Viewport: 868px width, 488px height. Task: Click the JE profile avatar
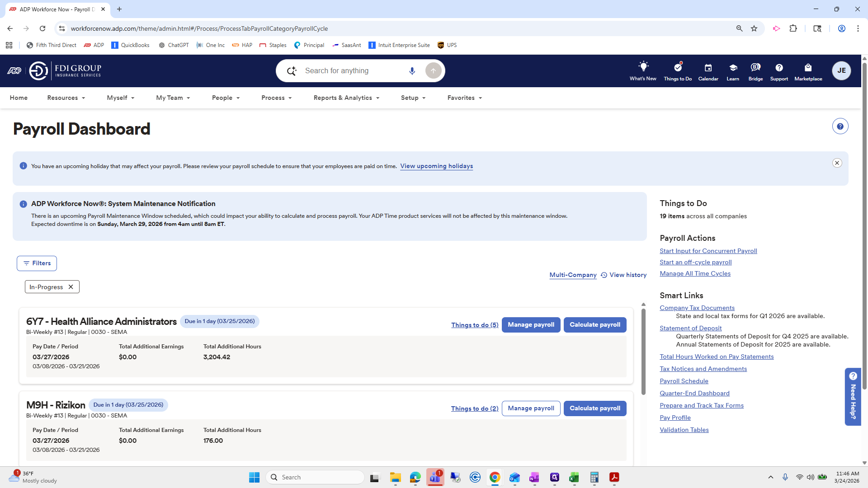(x=841, y=70)
